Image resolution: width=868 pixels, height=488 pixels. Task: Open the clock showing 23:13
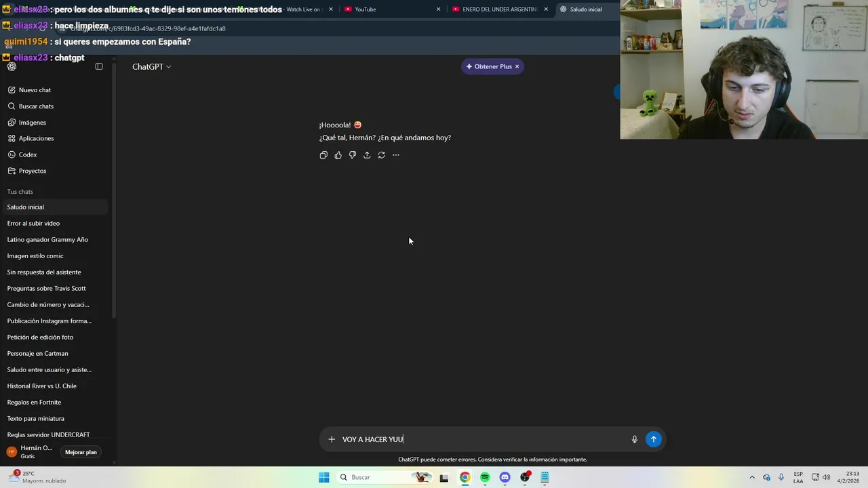[x=848, y=477]
